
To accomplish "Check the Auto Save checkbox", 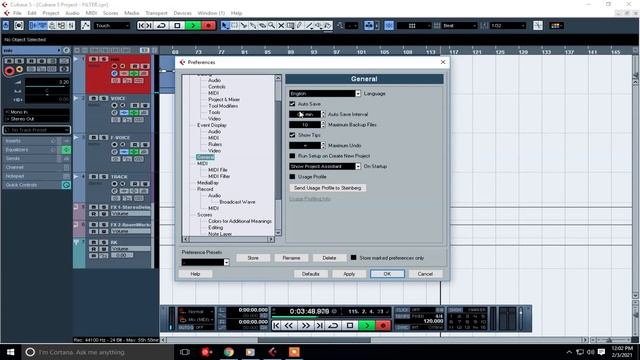I will 292,104.
